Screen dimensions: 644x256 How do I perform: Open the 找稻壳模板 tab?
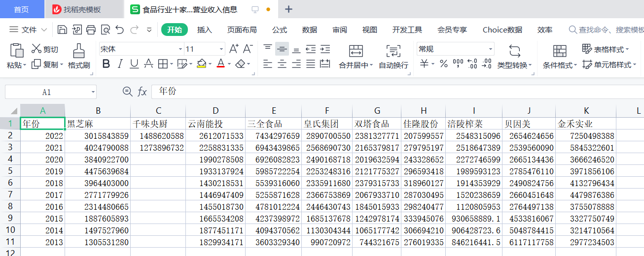[x=84, y=9]
